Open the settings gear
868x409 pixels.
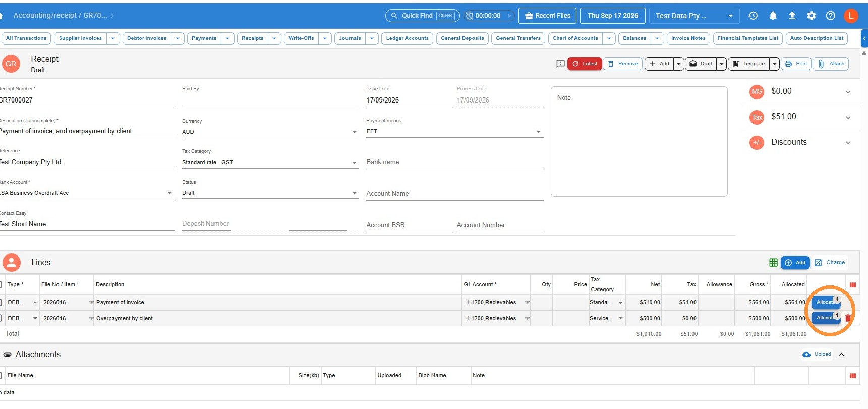point(811,16)
